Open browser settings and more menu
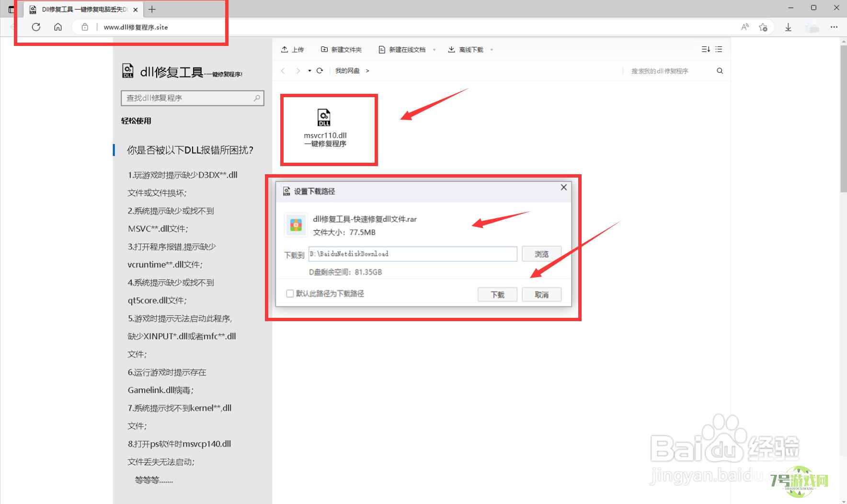 pos(834,27)
